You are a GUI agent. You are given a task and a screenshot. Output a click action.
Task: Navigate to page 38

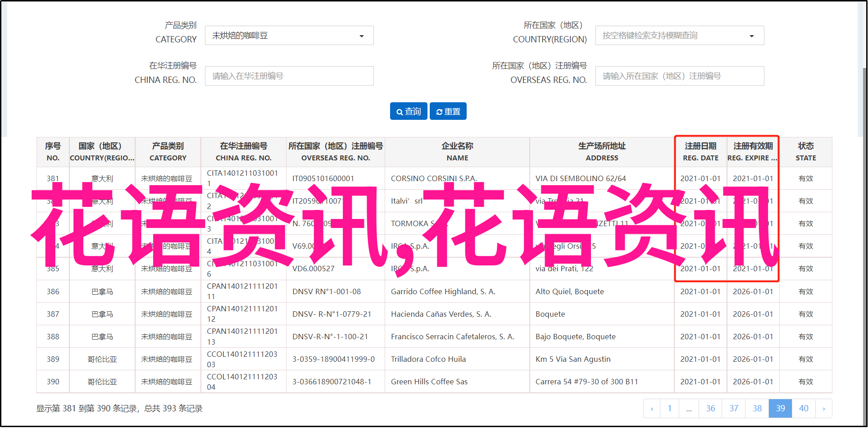point(757,409)
